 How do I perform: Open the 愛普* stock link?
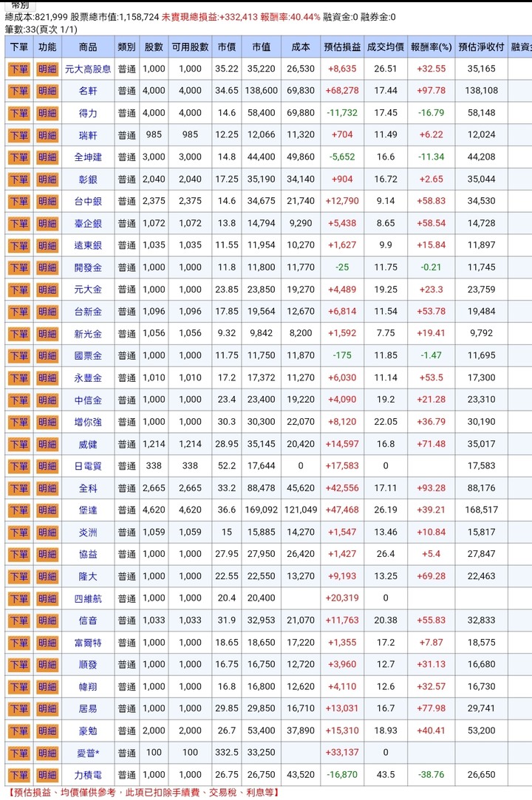coord(88,753)
